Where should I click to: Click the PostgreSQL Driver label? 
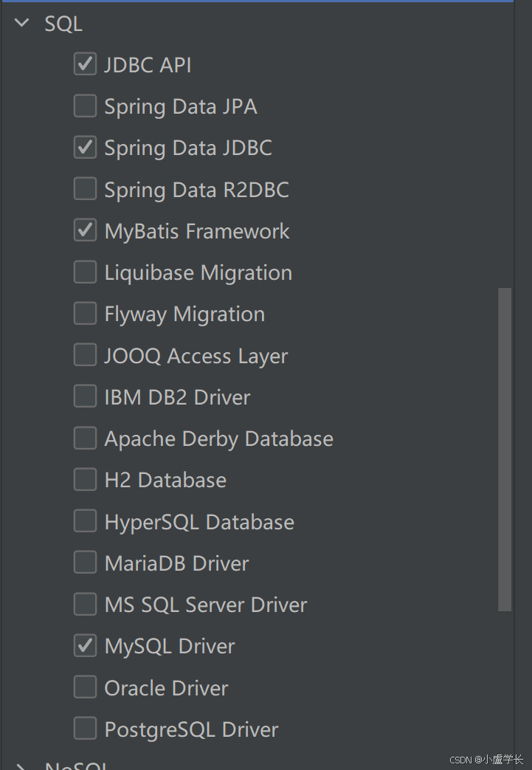click(191, 729)
